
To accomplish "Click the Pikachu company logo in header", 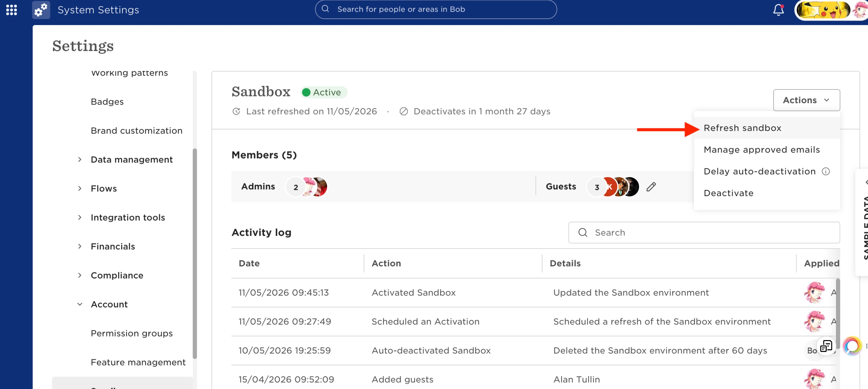I will pyautogui.click(x=824, y=10).
